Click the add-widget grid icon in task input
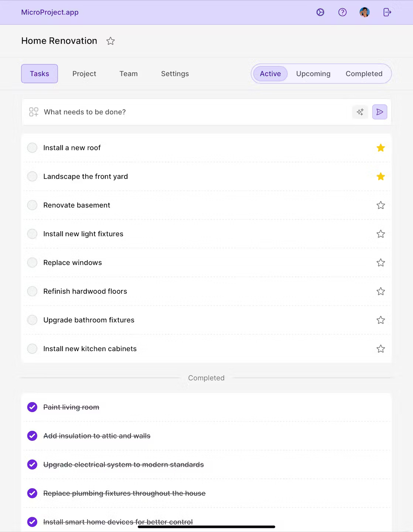The width and height of the screenshot is (413, 532). (x=34, y=112)
